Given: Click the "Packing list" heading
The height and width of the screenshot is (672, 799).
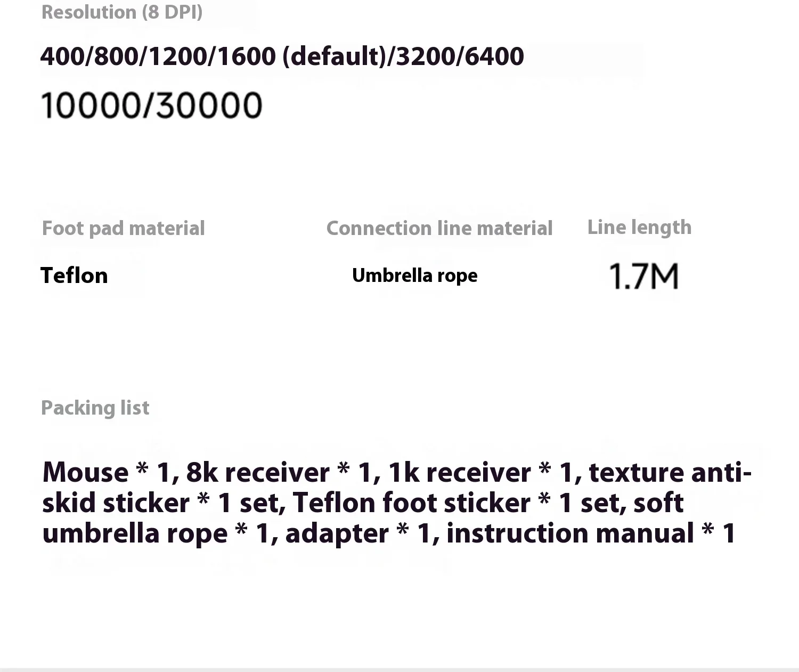Looking at the screenshot, I should pos(95,408).
